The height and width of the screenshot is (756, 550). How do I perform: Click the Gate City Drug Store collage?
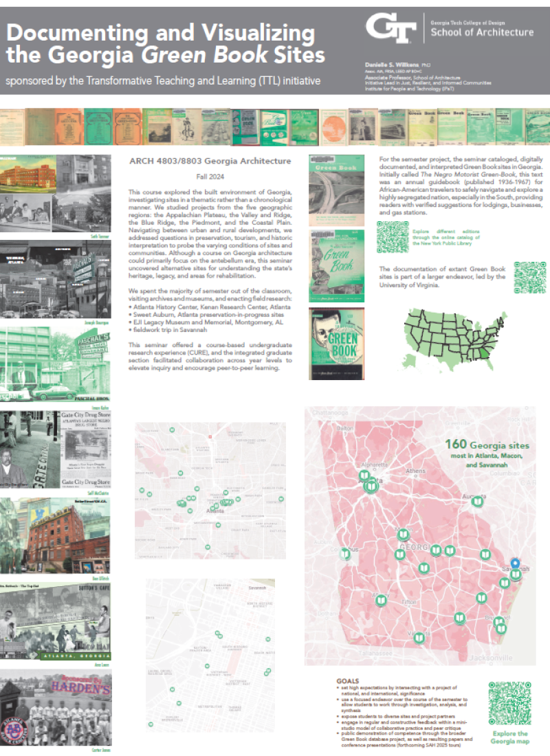coord(55,449)
